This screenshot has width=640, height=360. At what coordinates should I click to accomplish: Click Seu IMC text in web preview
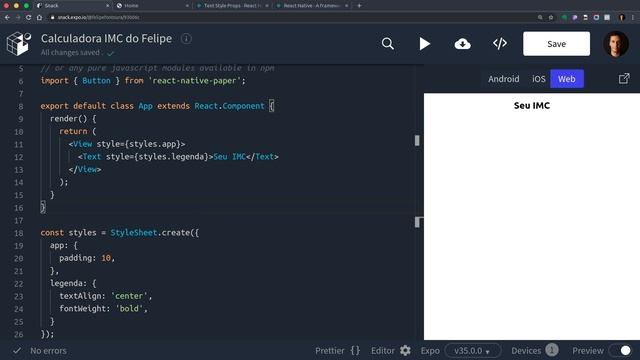click(531, 105)
